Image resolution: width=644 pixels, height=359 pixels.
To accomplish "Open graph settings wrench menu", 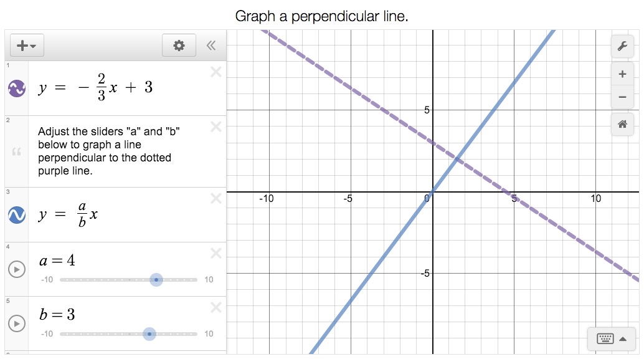I will pos(622,45).
